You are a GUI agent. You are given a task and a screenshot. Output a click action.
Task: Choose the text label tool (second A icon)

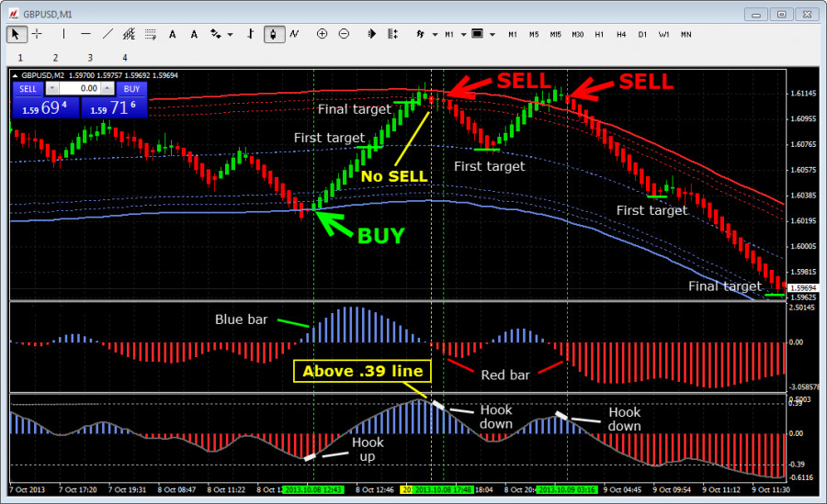tap(194, 34)
